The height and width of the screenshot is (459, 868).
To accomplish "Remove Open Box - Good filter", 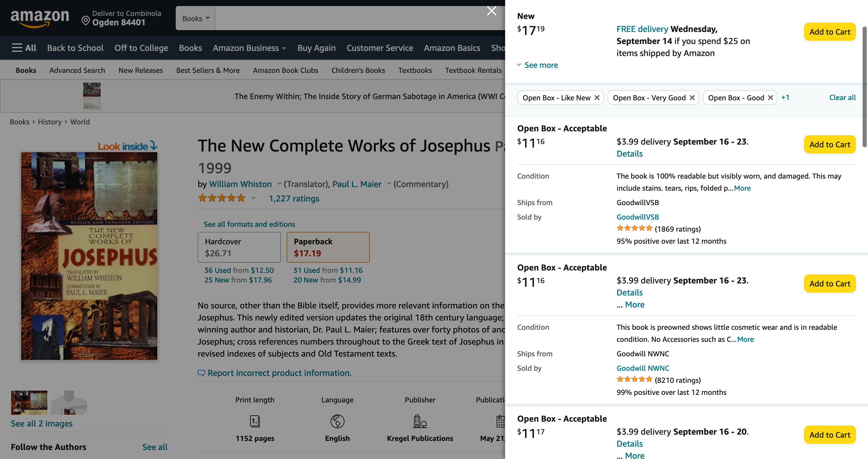I will click(770, 98).
